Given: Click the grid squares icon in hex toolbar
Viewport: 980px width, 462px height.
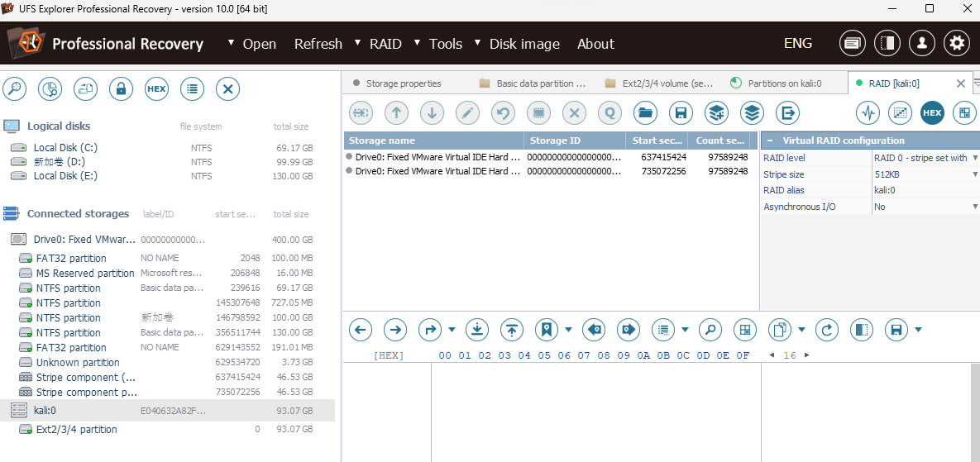Looking at the screenshot, I should tap(746, 330).
